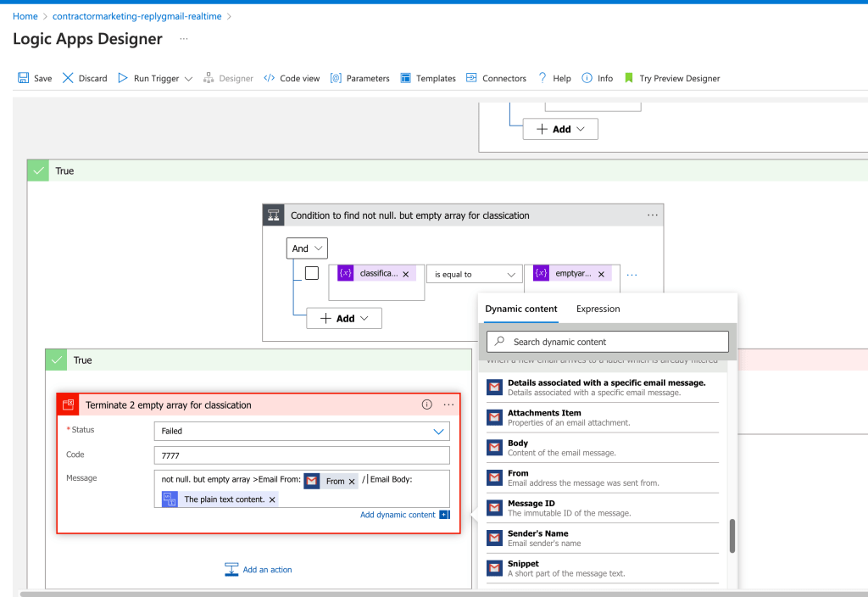Image resolution: width=868 pixels, height=597 pixels.
Task: Click the Terminate action info icon
Action: (427, 405)
